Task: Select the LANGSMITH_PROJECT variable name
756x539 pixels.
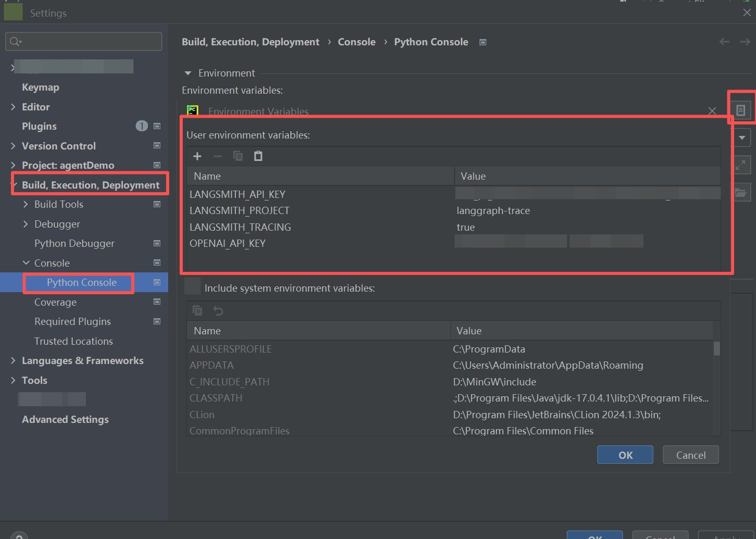Action: 240,210
